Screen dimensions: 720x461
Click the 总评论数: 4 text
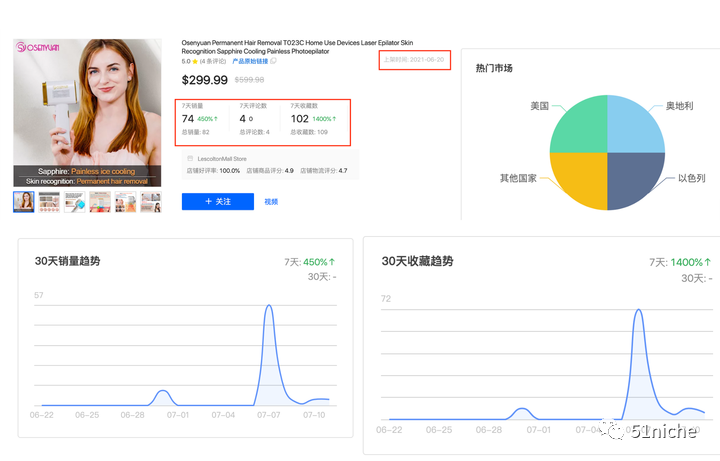point(254,132)
